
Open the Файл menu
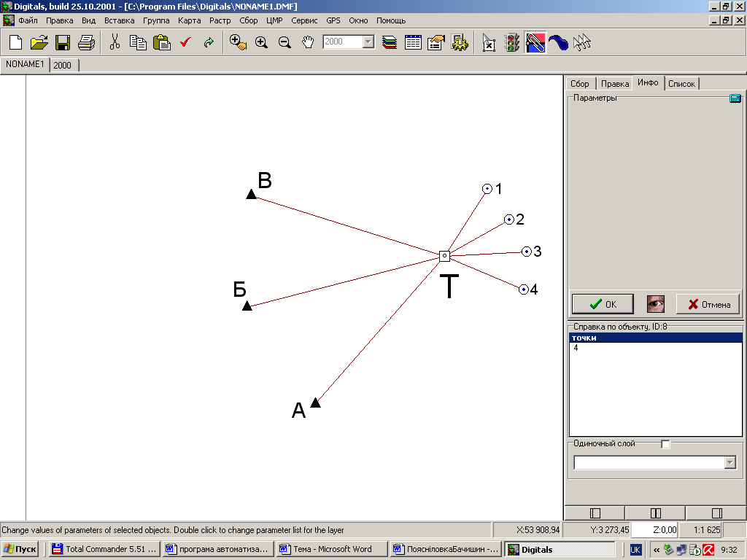click(x=28, y=20)
